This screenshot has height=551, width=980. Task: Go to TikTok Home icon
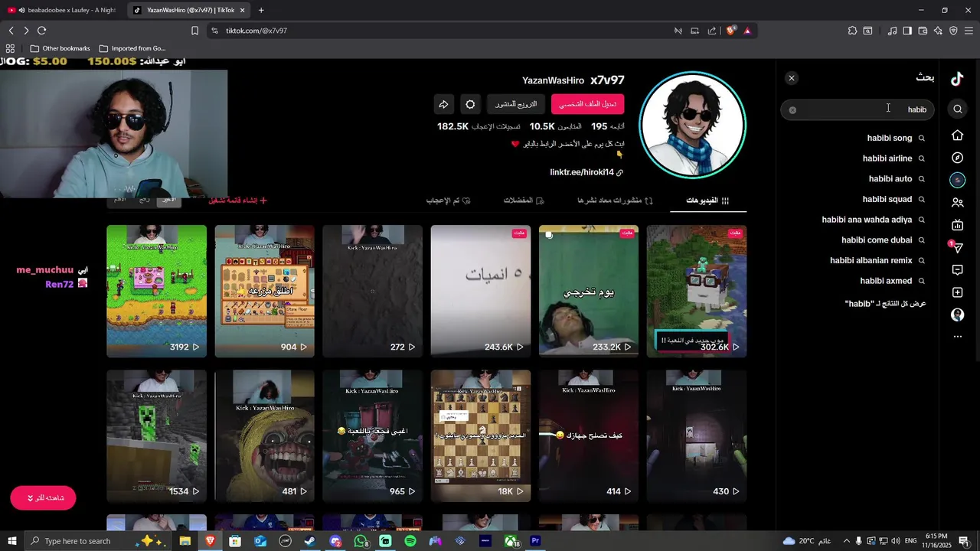tap(957, 135)
